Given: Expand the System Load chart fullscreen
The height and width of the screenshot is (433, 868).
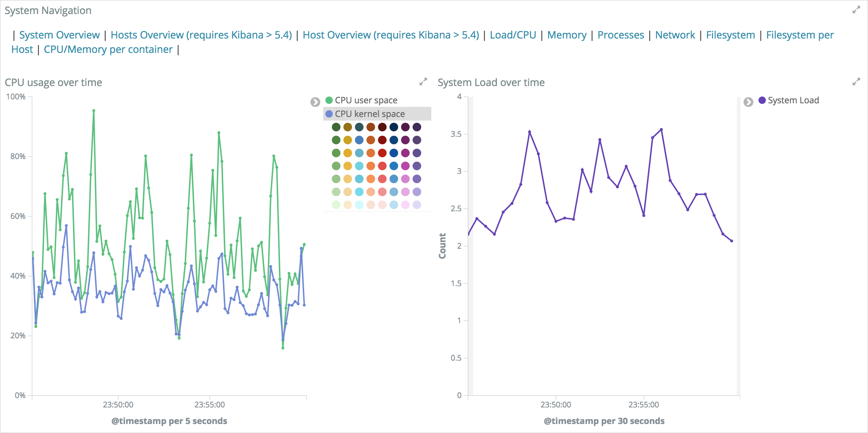Looking at the screenshot, I should (x=856, y=82).
